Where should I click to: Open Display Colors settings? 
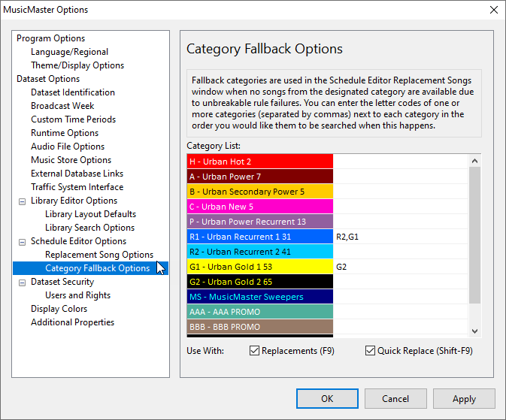pyautogui.click(x=59, y=309)
